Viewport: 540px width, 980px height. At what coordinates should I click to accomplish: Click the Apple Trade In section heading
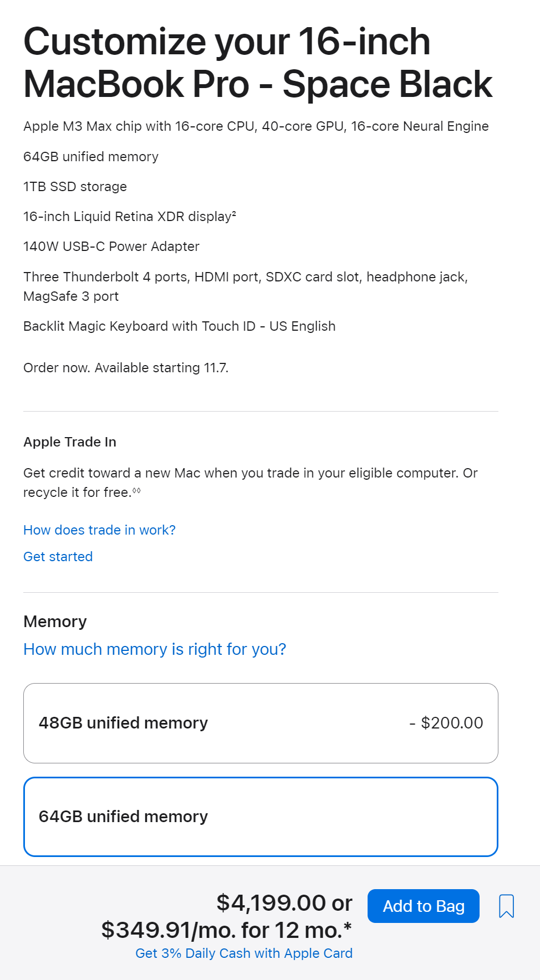coord(70,442)
